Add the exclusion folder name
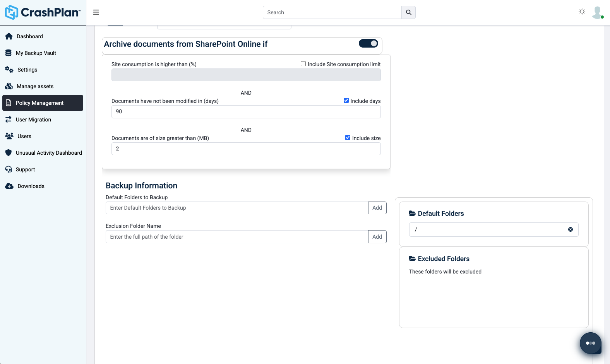610x364 pixels. pyautogui.click(x=377, y=237)
